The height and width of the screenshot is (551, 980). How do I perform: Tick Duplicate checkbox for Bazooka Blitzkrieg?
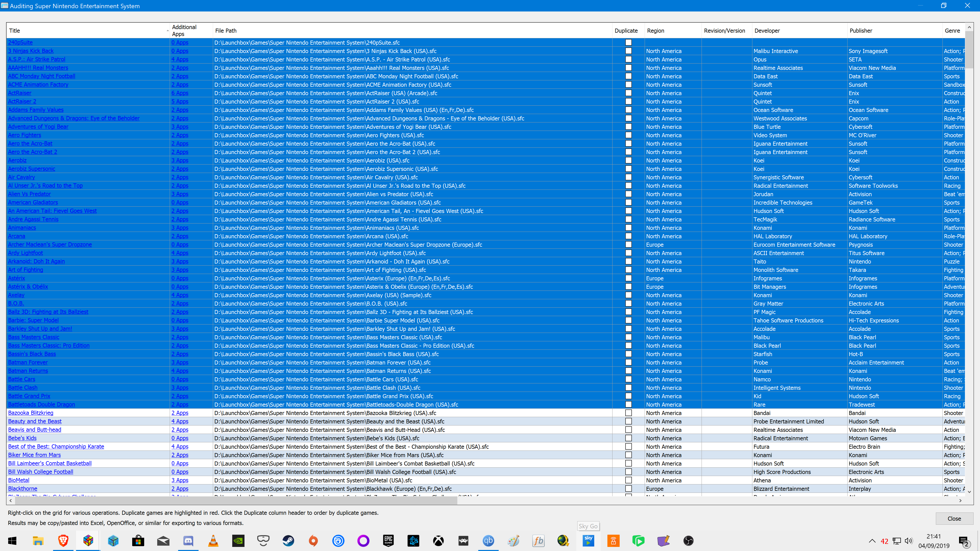pyautogui.click(x=629, y=413)
